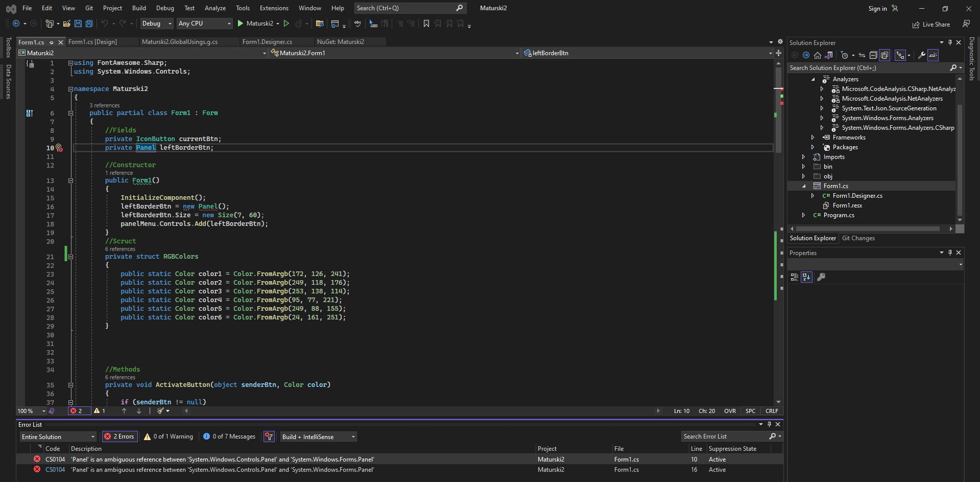980x482 pixels.
Task: Select Program.cs in Solution Explorer
Action: [x=839, y=215]
